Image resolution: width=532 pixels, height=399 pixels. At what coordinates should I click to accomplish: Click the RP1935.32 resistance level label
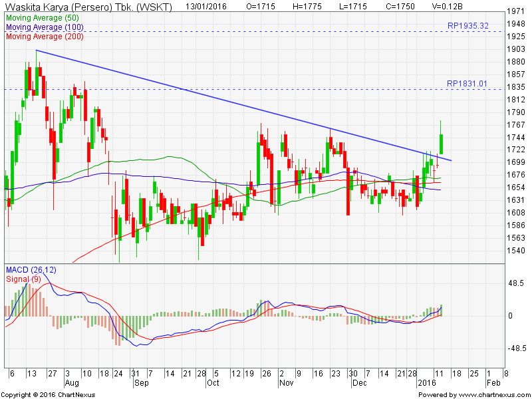pyautogui.click(x=467, y=25)
